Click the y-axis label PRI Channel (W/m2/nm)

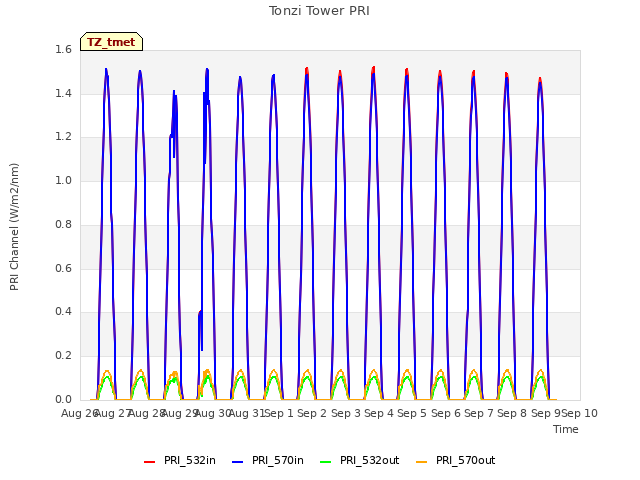click(x=14, y=227)
